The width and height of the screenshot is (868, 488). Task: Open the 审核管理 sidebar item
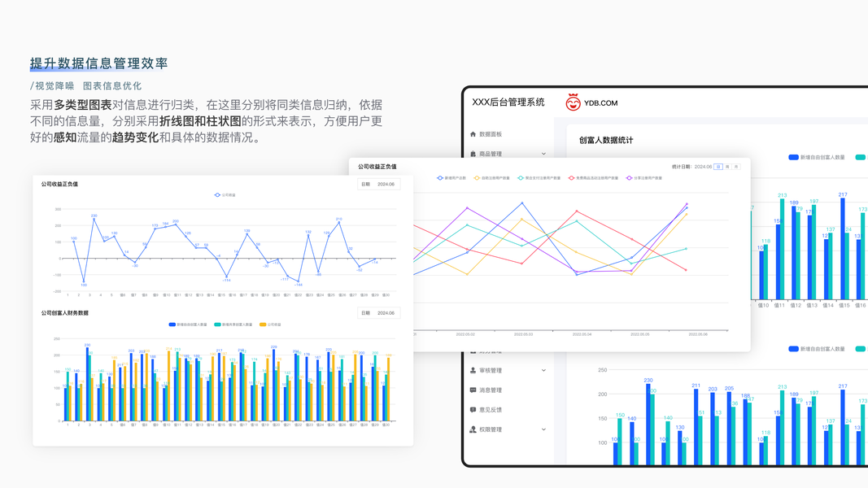(x=491, y=370)
